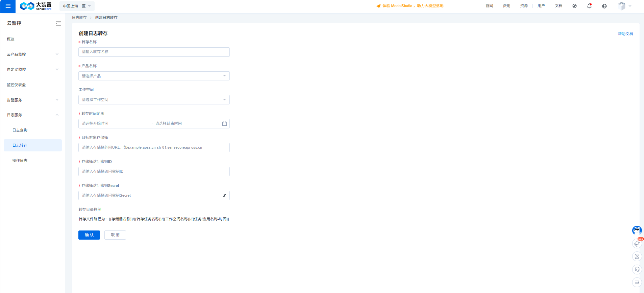Open the 请选择工作空间 dropdown
This screenshot has width=644, height=293.
point(154,100)
